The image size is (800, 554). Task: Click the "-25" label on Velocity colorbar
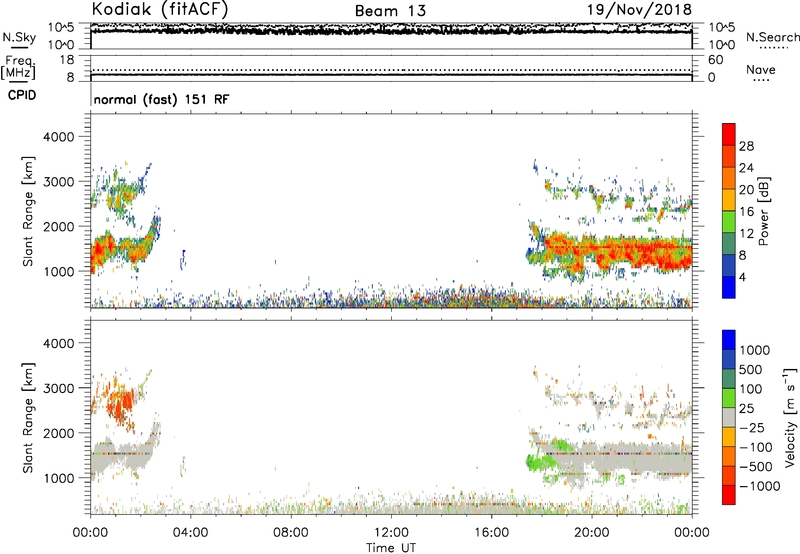click(x=752, y=428)
